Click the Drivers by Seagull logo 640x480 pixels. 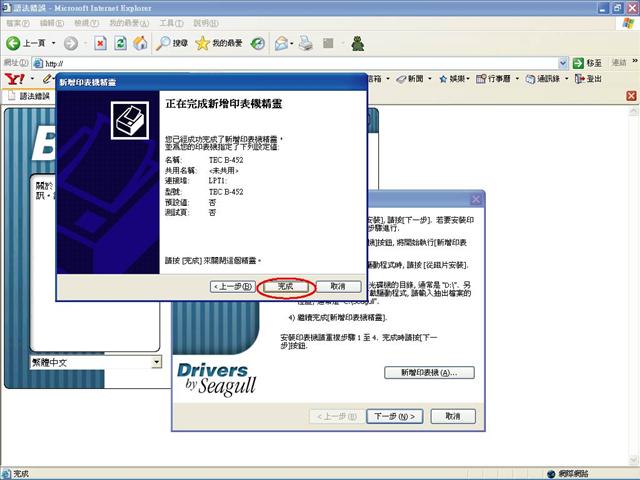[217, 380]
